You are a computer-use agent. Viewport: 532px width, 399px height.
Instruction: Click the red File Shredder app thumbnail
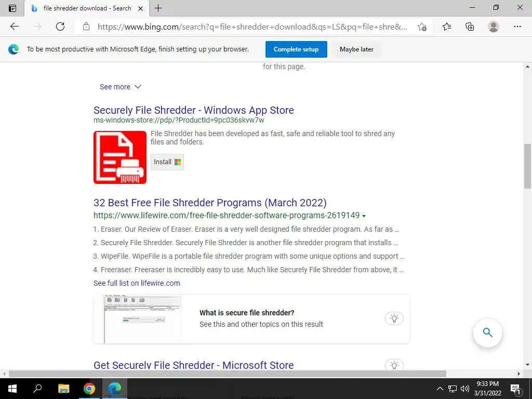[120, 157]
